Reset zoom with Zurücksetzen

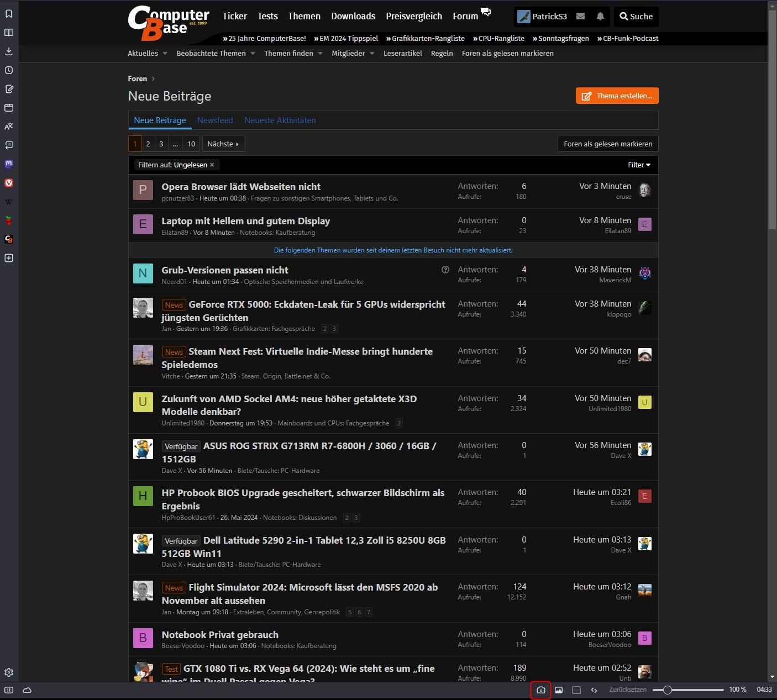coord(628,690)
